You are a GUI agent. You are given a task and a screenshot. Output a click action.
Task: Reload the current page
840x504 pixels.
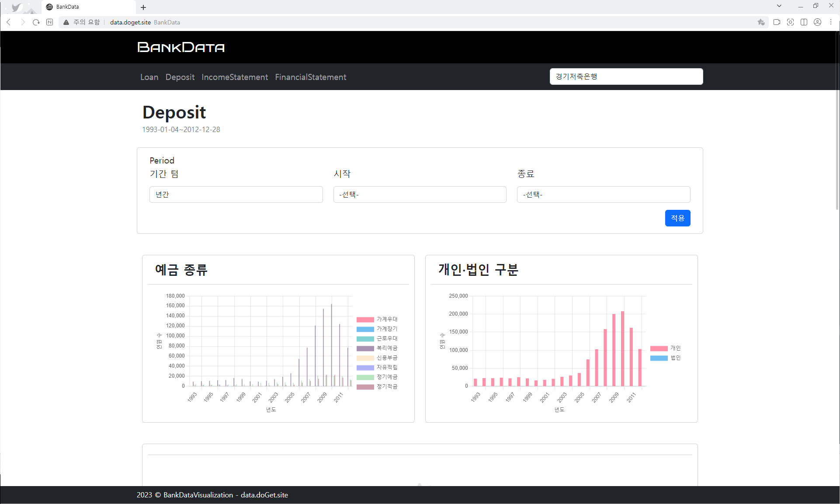pos(36,22)
